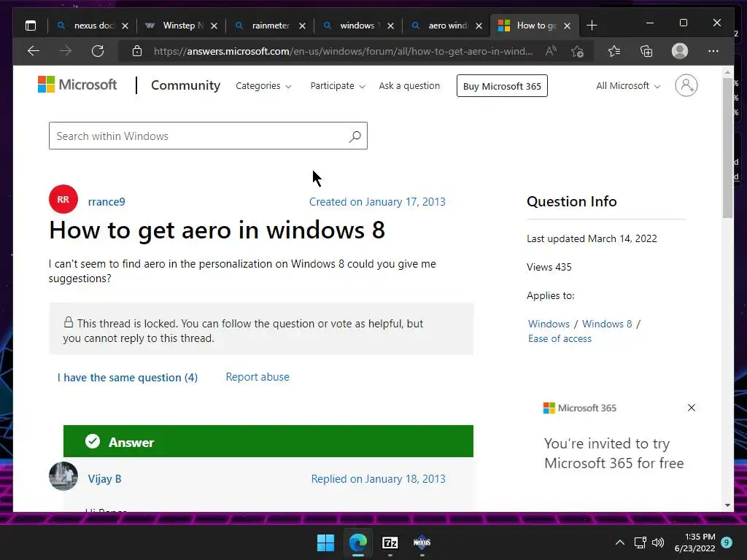This screenshot has width=747, height=560.
Task: View site information lock icon
Action: click(136, 51)
